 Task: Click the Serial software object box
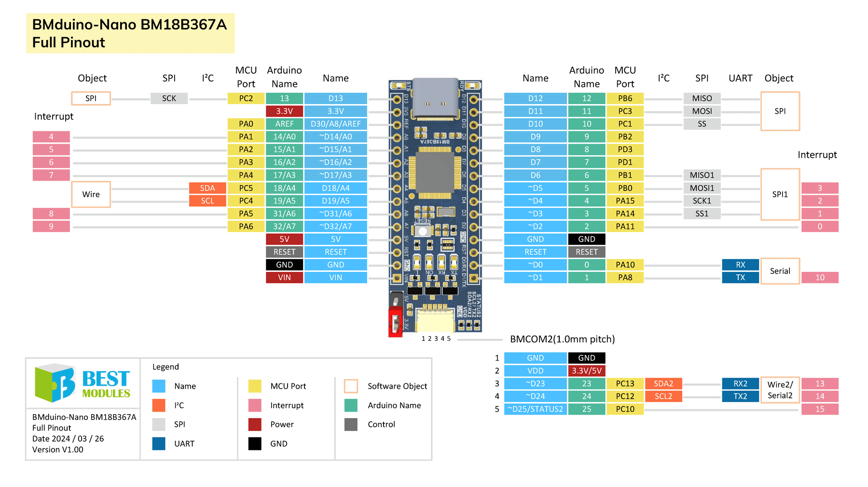pyautogui.click(x=780, y=271)
